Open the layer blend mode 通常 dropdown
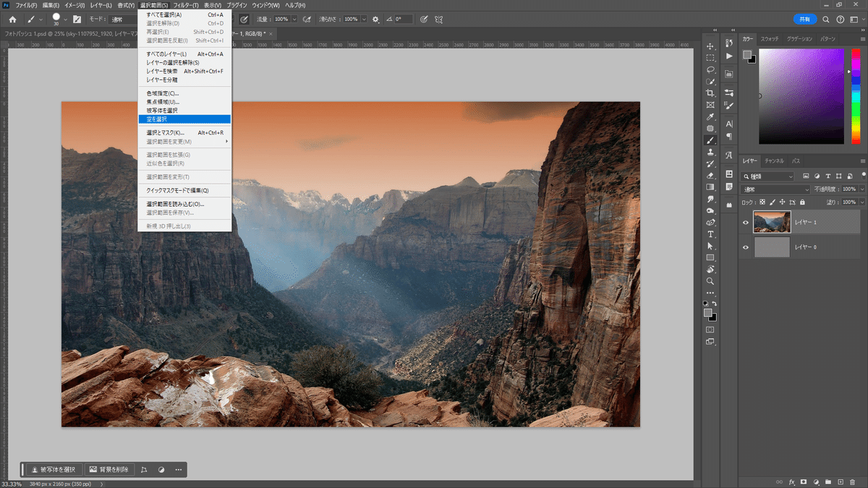Screen dimensions: 868x488 (x=777, y=189)
